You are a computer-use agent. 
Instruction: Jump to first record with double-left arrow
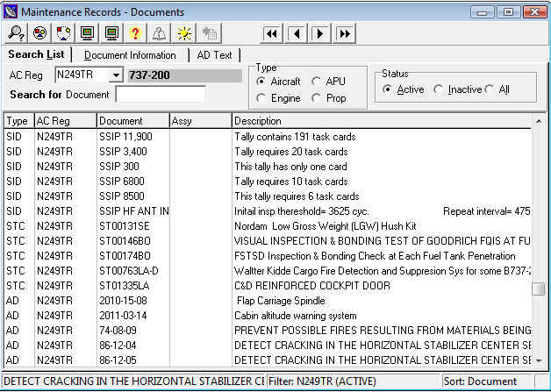pyautogui.click(x=271, y=33)
